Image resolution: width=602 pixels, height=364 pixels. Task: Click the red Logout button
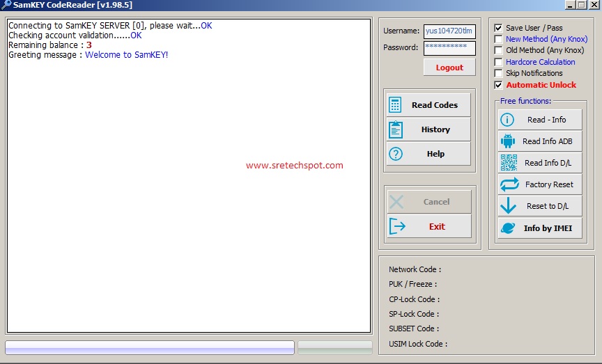[x=449, y=68]
